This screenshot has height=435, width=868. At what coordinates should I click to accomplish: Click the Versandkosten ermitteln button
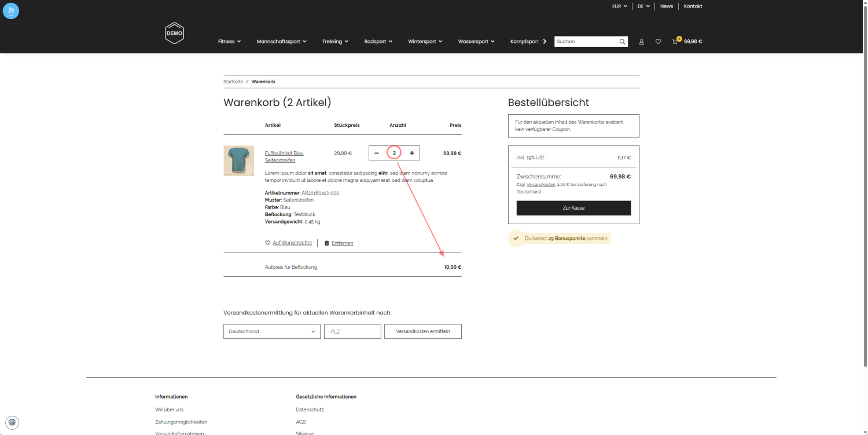point(422,331)
